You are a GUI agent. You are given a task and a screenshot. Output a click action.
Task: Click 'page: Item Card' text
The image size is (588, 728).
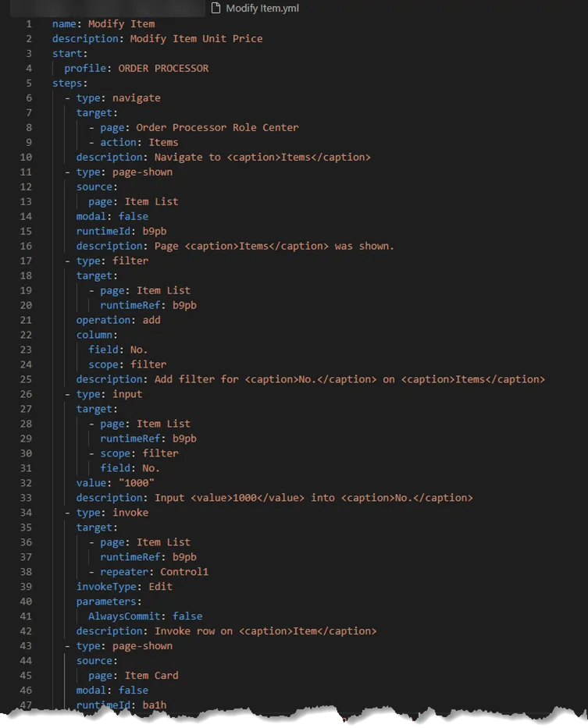tap(134, 676)
